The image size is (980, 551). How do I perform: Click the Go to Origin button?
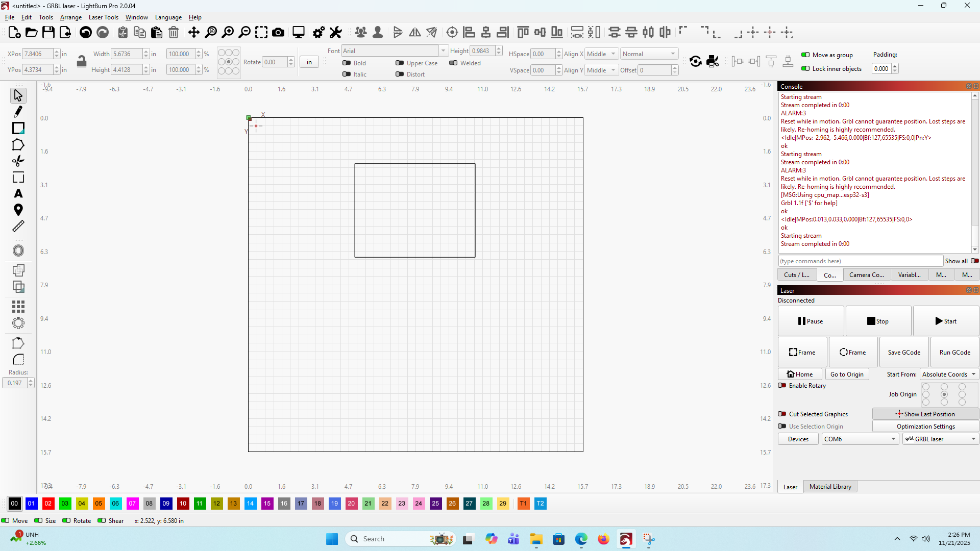847,374
